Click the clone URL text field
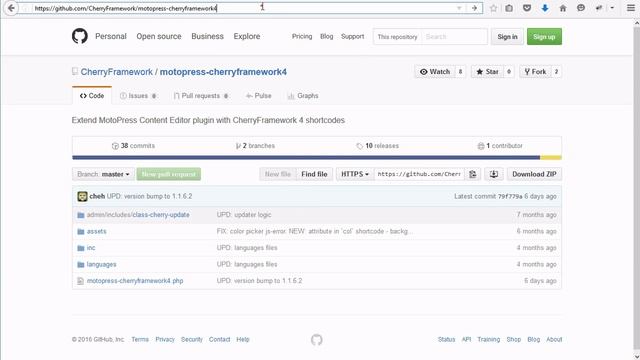The image size is (640, 360). click(x=419, y=174)
